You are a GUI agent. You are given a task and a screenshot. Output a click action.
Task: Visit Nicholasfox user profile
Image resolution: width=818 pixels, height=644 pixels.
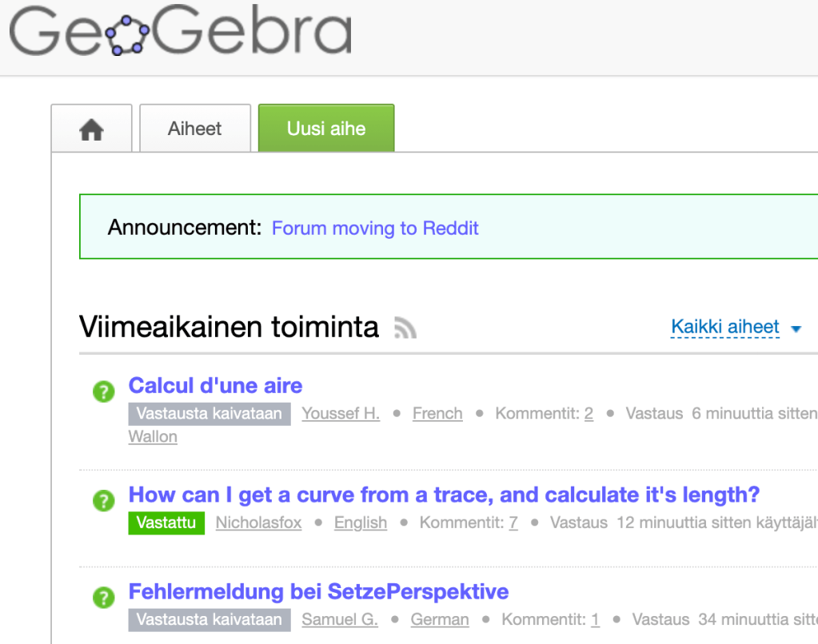point(258,523)
